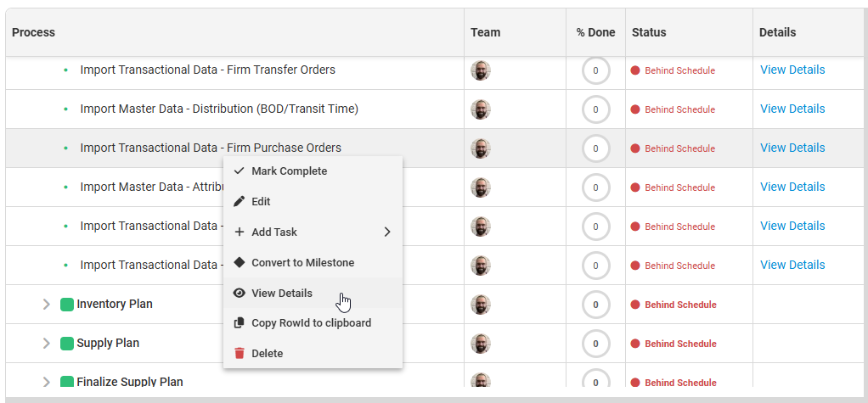
Task: Click the copy icon for Copy RowId
Action: [239, 323]
